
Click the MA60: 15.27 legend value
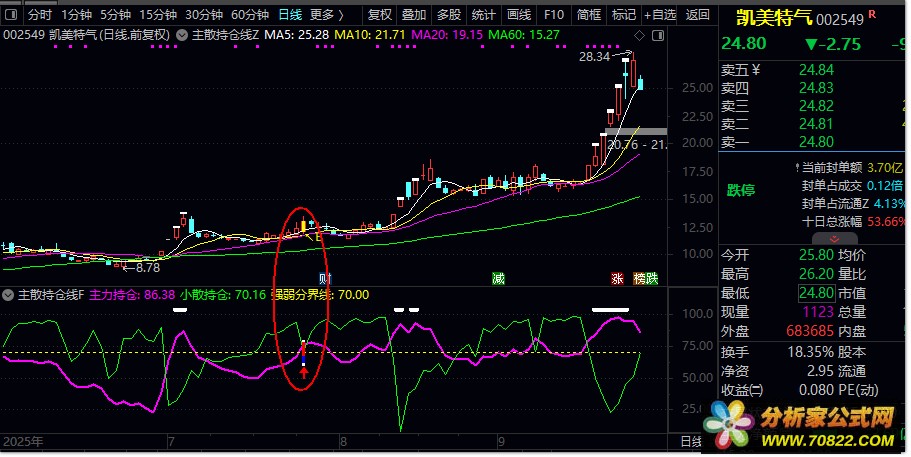523,35
